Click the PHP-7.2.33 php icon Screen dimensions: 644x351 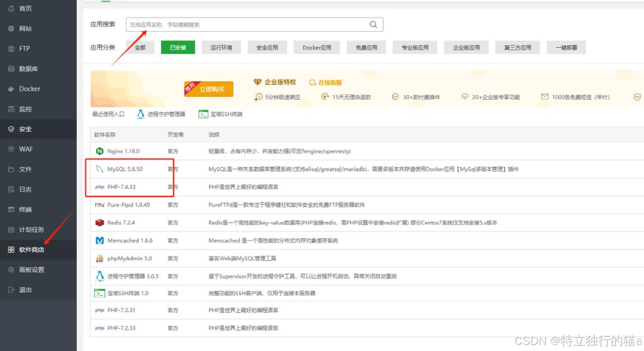tap(100, 328)
